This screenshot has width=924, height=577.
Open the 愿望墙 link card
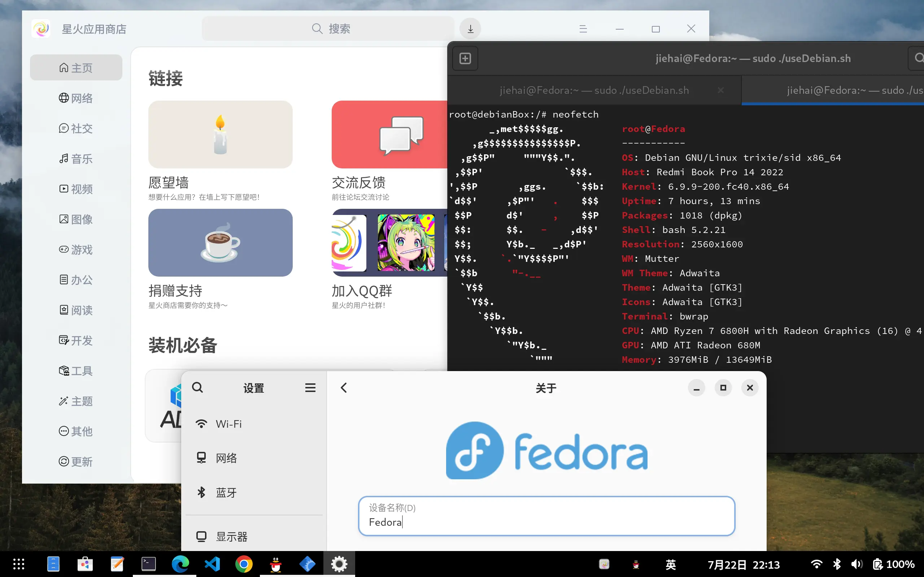[220, 135]
